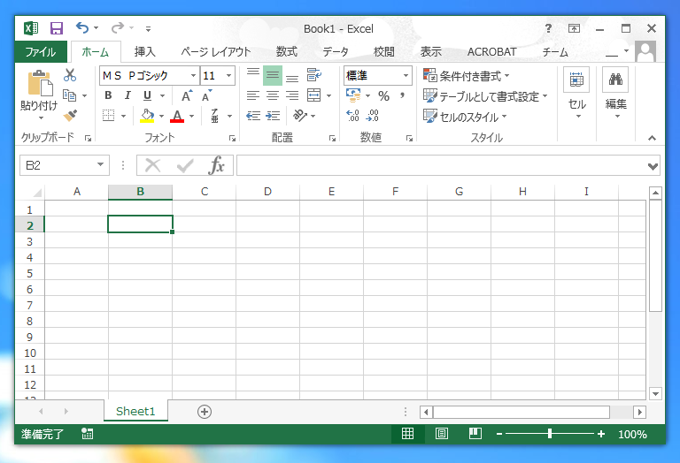Switch to the 数式 tab
This screenshot has height=463, width=680.
[x=287, y=52]
